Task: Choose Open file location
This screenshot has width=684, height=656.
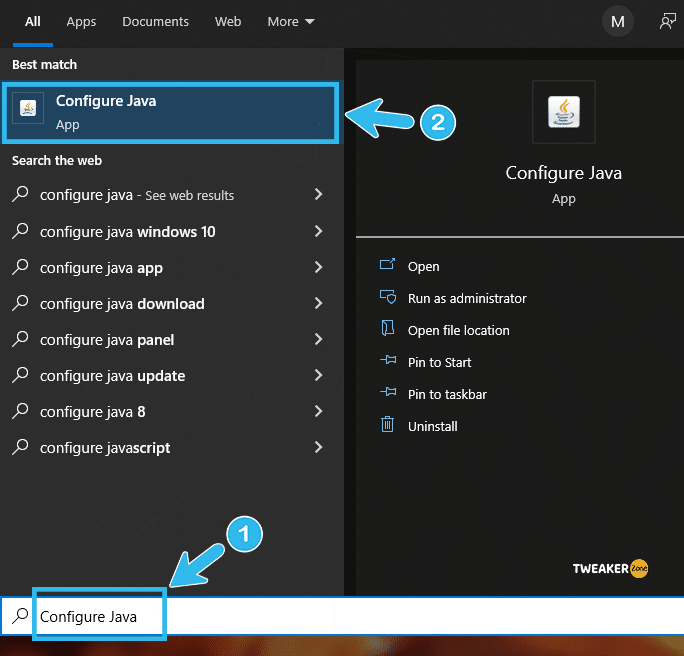Action: 458,331
